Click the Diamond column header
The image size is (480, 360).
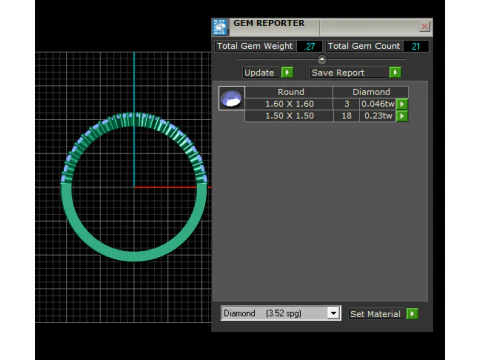[371, 92]
